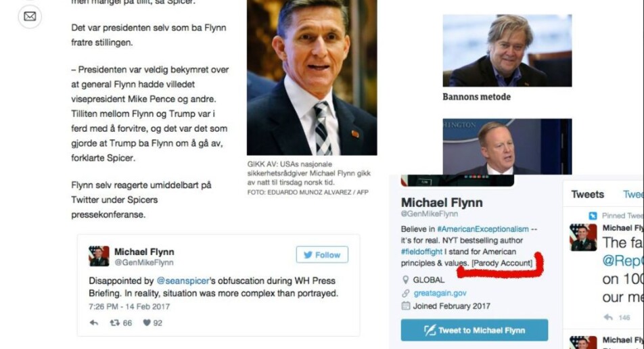Click the retweet icon showing 66
This screenshot has width=644, height=349.
(x=114, y=323)
